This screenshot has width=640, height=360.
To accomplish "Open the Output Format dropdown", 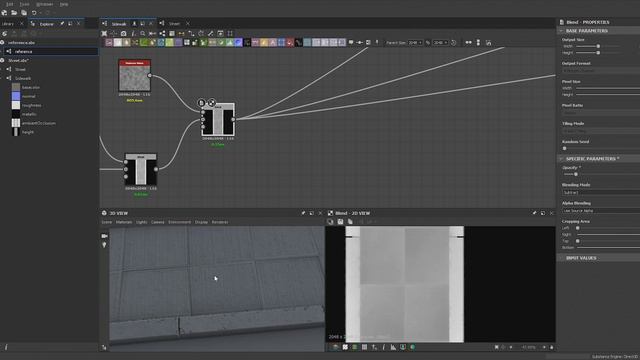I will [x=601, y=71].
